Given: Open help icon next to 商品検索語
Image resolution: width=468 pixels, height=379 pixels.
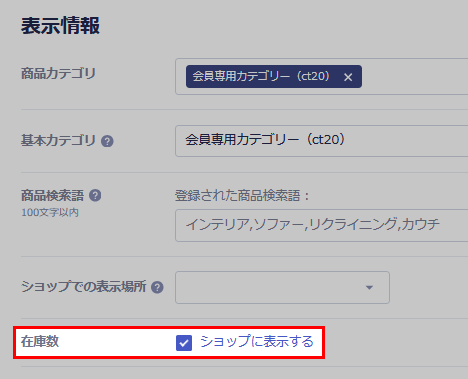Looking at the screenshot, I should point(95,195).
